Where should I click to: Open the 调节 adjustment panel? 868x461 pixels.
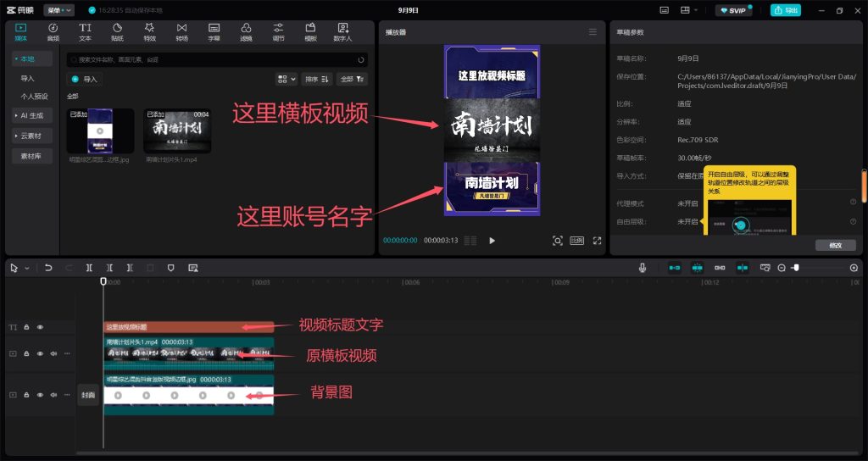[278, 32]
